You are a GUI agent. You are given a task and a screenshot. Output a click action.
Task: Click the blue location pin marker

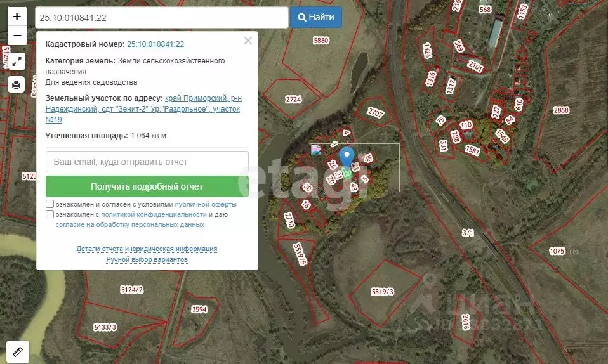[x=347, y=158]
